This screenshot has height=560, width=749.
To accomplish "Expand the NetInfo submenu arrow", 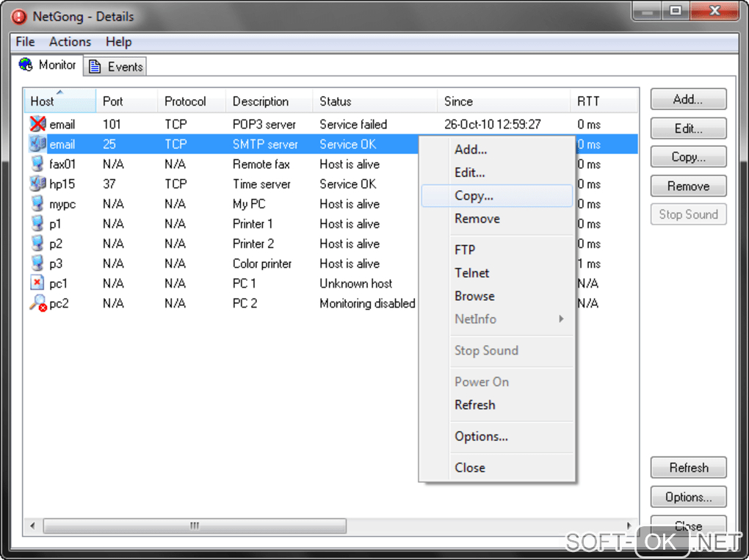I will (562, 319).
